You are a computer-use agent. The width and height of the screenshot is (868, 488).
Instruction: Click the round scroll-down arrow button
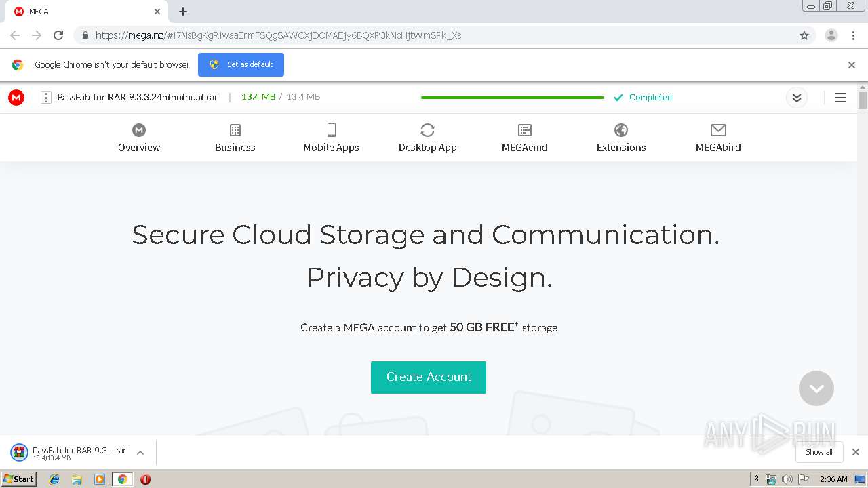816,388
